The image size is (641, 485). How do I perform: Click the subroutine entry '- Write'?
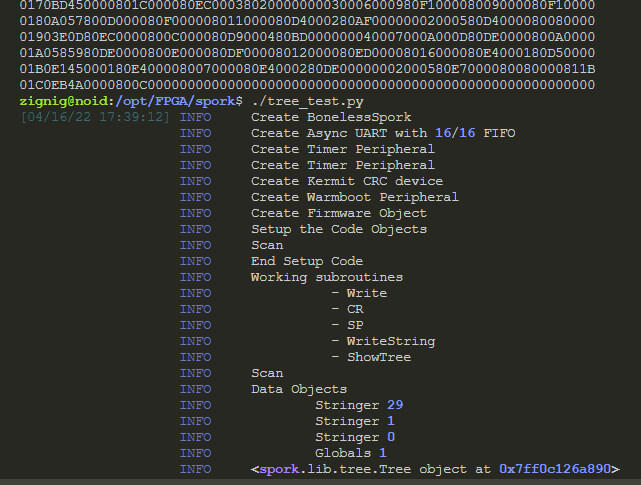pos(359,293)
